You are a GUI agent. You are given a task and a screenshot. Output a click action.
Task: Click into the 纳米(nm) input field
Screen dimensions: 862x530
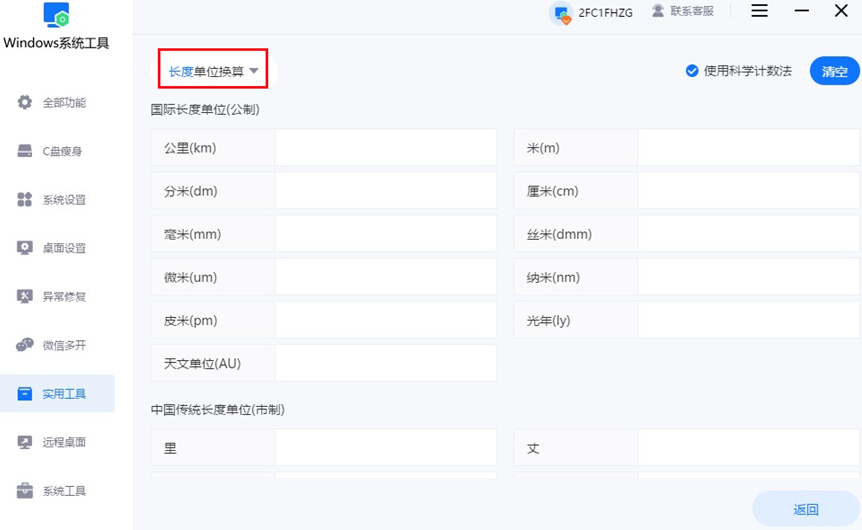point(749,277)
